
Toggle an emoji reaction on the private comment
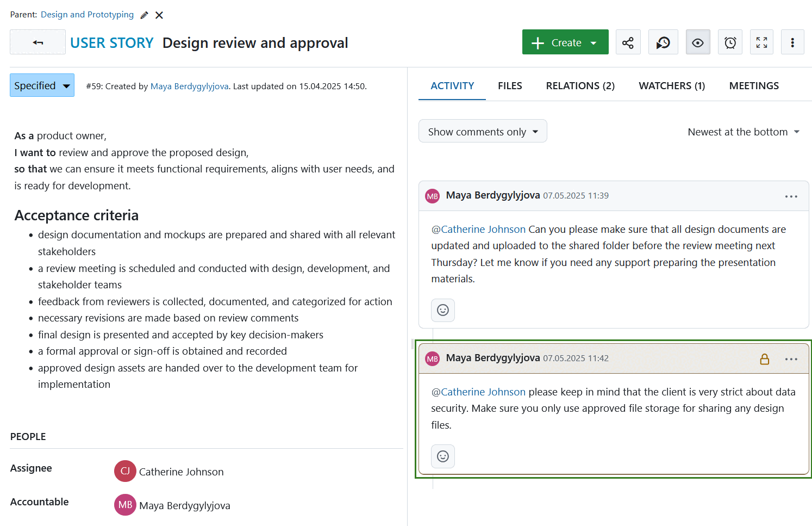tap(443, 456)
